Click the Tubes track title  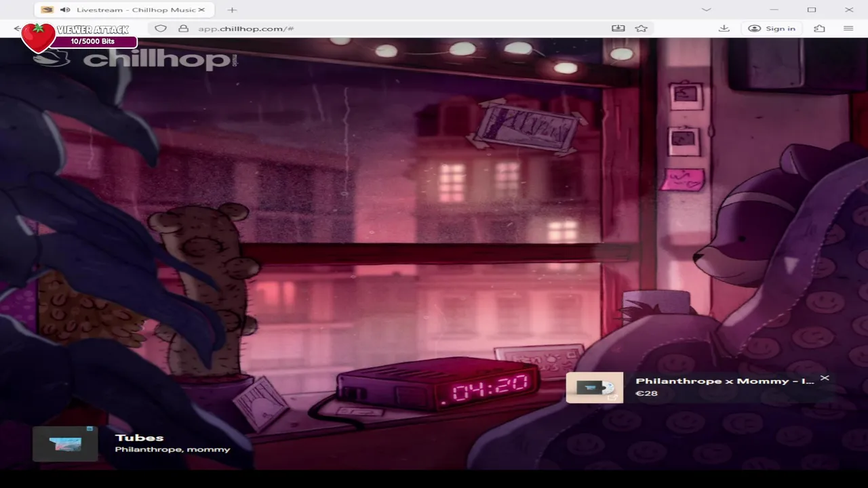[x=139, y=438]
